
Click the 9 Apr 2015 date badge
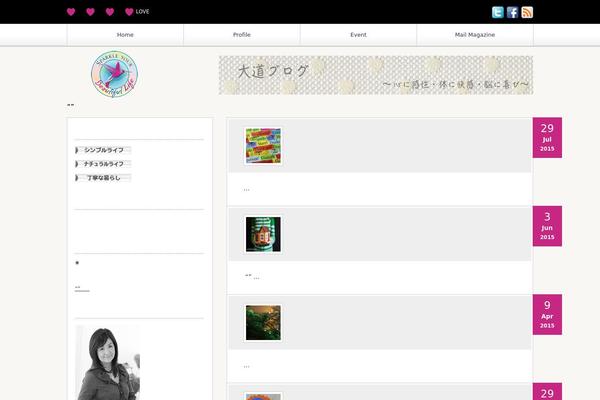(x=547, y=315)
